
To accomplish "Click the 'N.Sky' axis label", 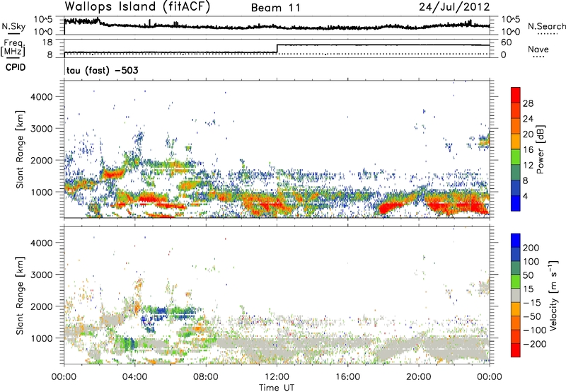I will coord(13,26).
